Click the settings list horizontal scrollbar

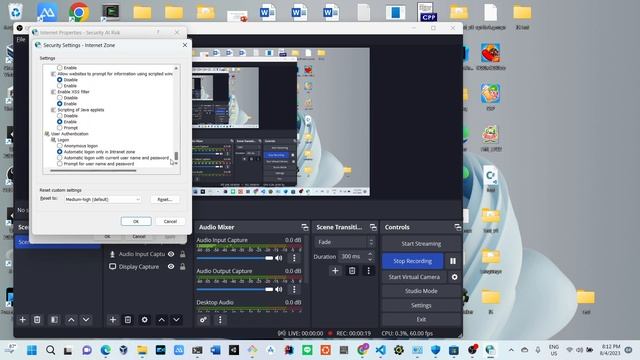pos(93,170)
